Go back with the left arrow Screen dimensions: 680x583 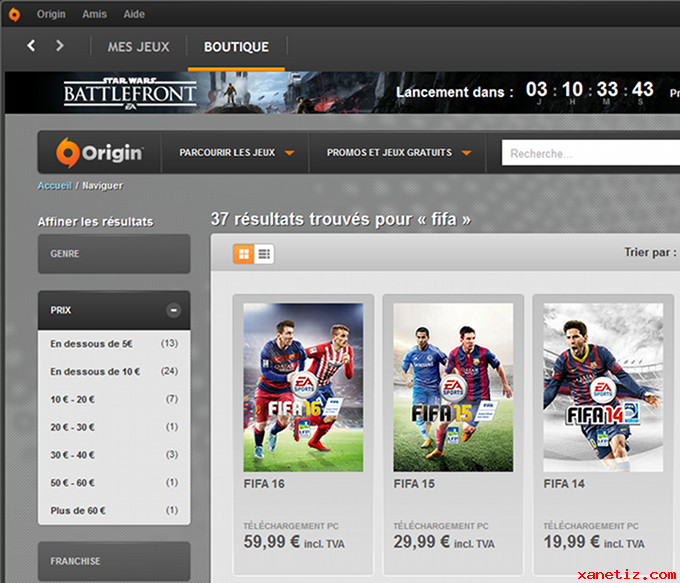pos(31,46)
